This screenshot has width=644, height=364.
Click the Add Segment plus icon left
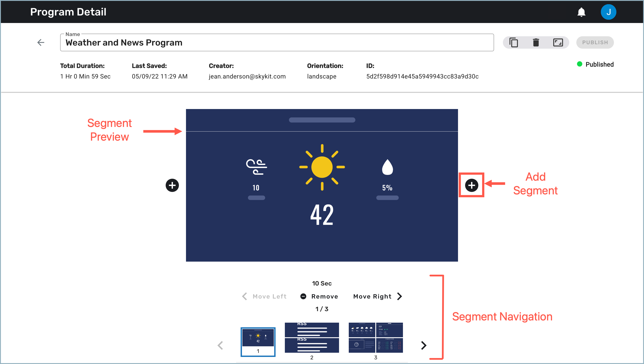(x=172, y=185)
